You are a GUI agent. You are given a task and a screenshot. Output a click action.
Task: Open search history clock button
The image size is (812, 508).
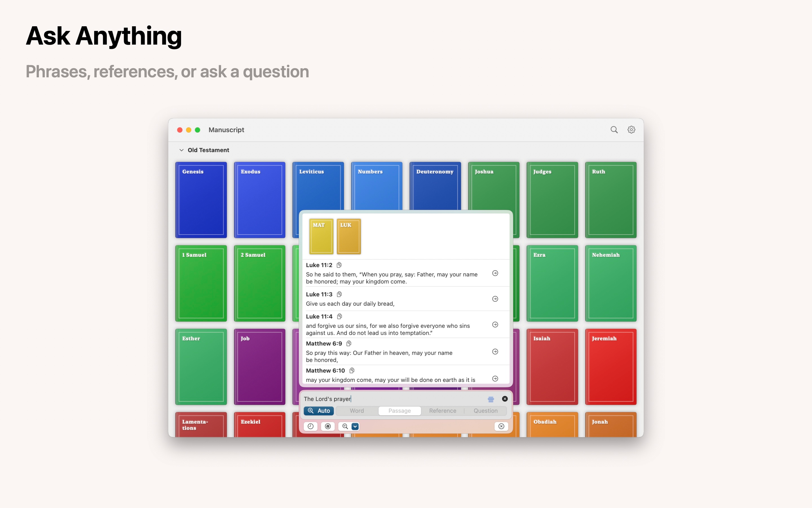(311, 426)
